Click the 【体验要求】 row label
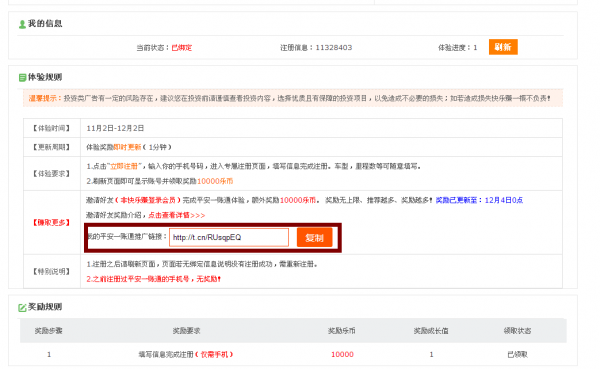Image resolution: width=600 pixels, height=369 pixels. coord(52,174)
